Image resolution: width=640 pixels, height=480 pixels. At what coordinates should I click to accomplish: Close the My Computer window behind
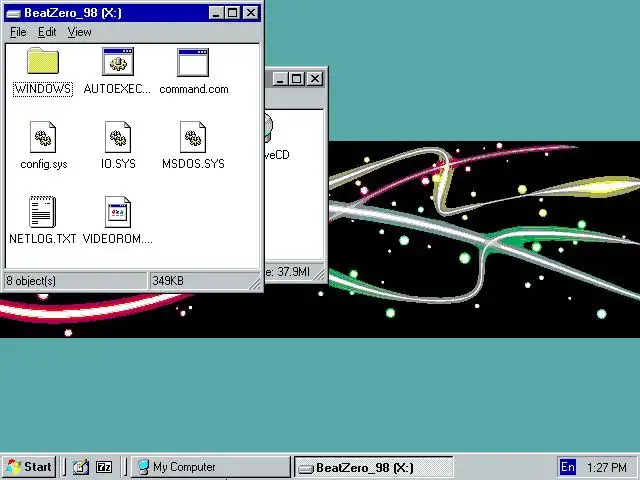point(315,78)
